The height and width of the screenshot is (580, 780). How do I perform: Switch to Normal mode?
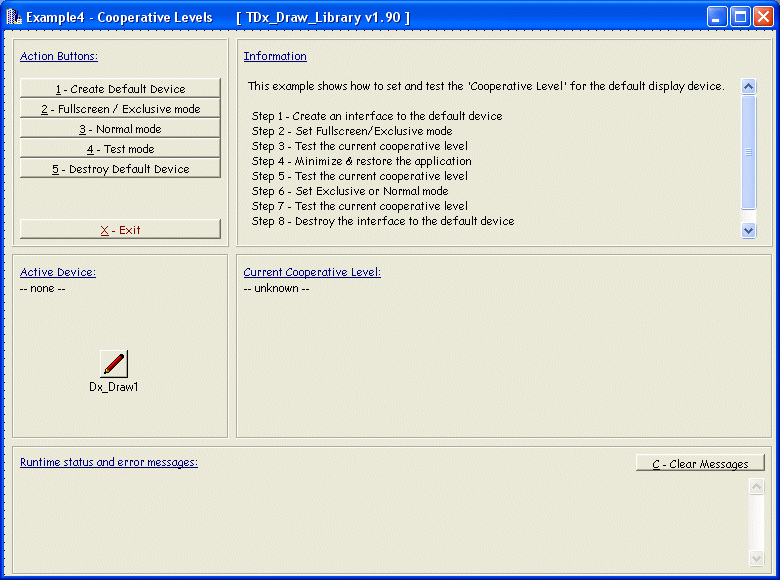120,129
